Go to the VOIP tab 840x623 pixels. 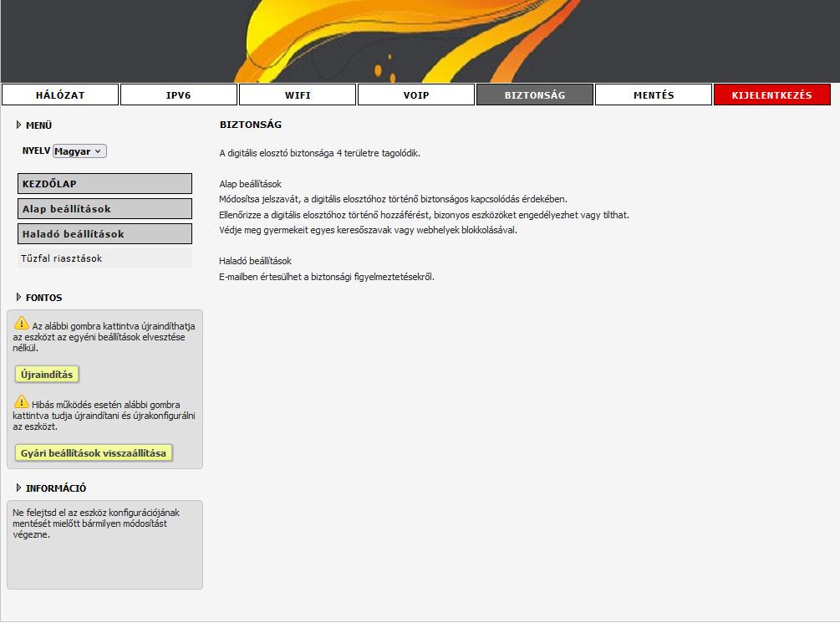(x=416, y=94)
